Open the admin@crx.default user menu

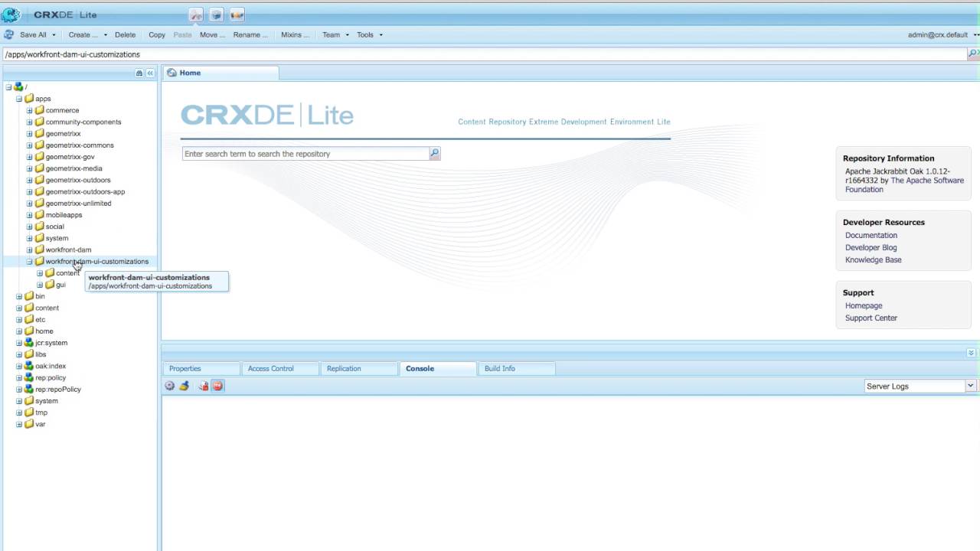(943, 34)
